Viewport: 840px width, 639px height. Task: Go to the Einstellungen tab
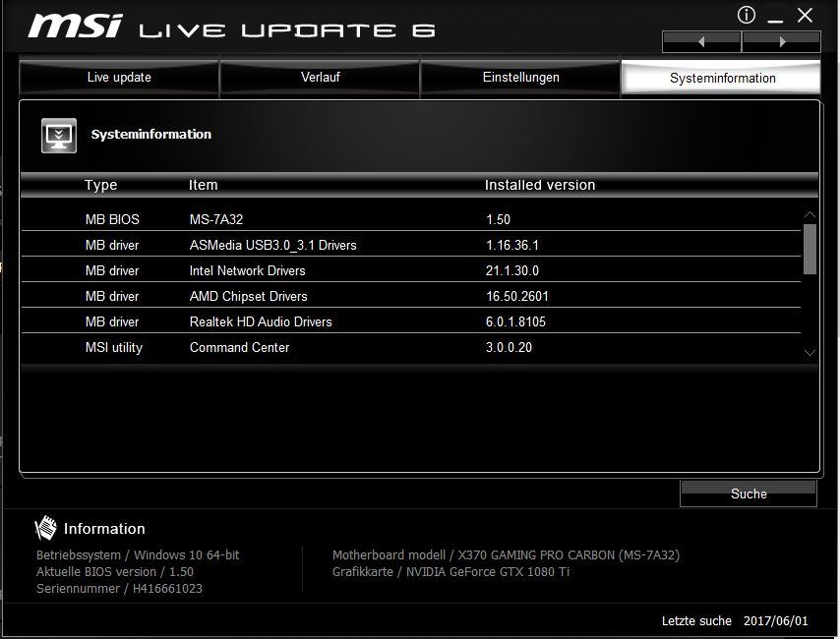(x=520, y=77)
